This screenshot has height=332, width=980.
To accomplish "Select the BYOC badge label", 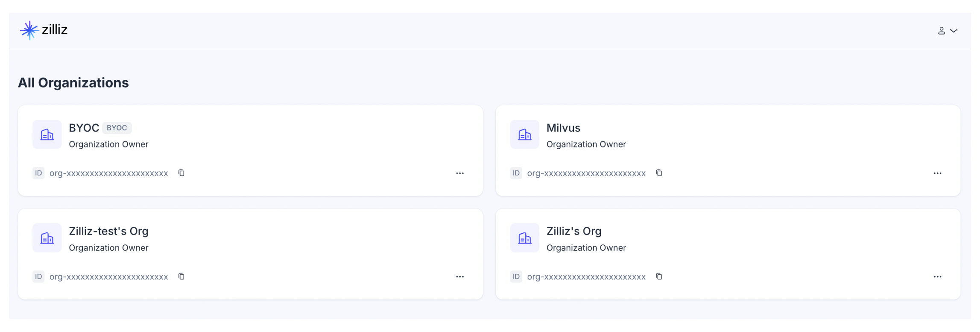I will (116, 127).
